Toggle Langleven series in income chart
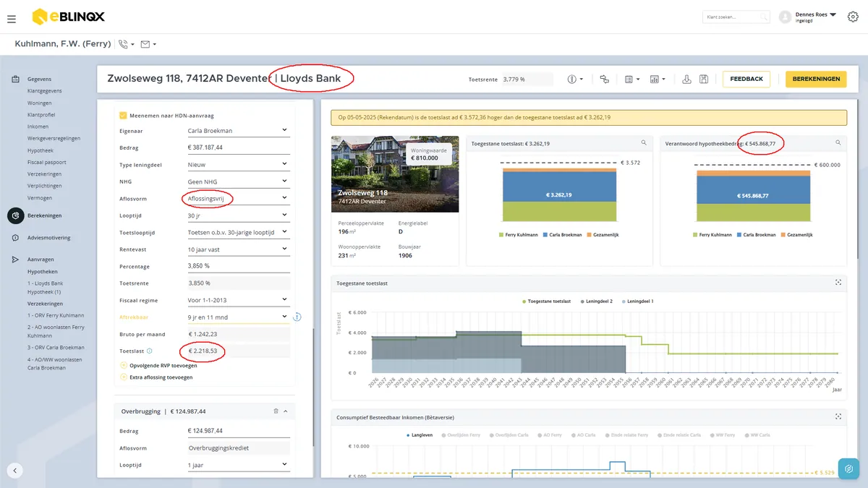 click(419, 435)
